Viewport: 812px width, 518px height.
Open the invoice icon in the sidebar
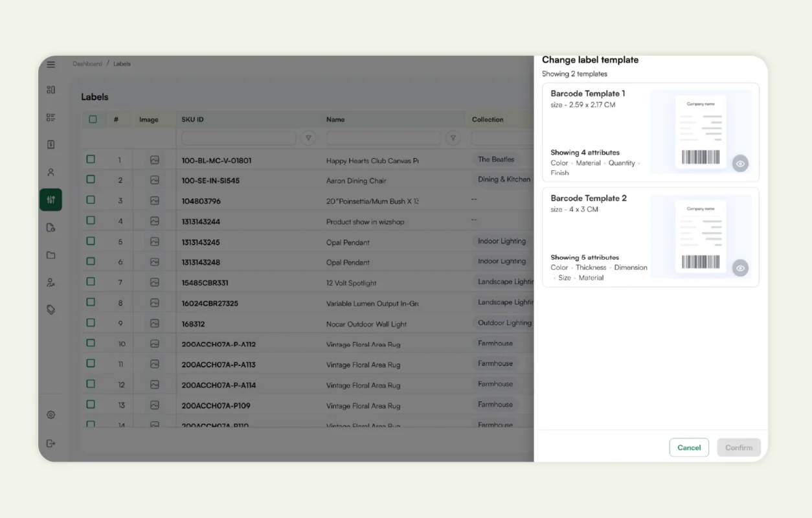pyautogui.click(x=51, y=144)
